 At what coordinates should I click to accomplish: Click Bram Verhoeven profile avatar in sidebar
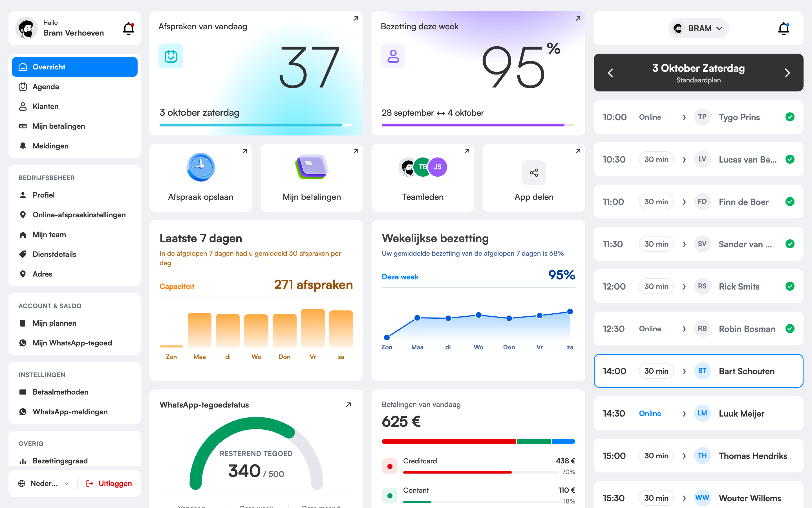(27, 29)
